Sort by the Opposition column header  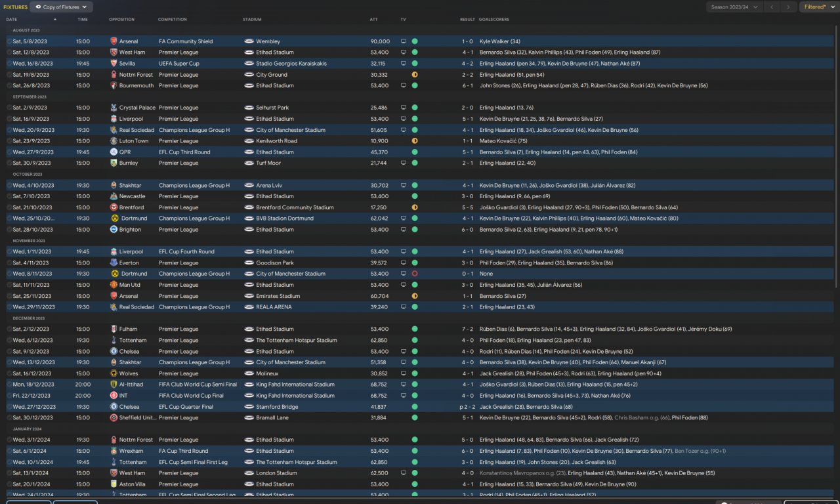[121, 20]
